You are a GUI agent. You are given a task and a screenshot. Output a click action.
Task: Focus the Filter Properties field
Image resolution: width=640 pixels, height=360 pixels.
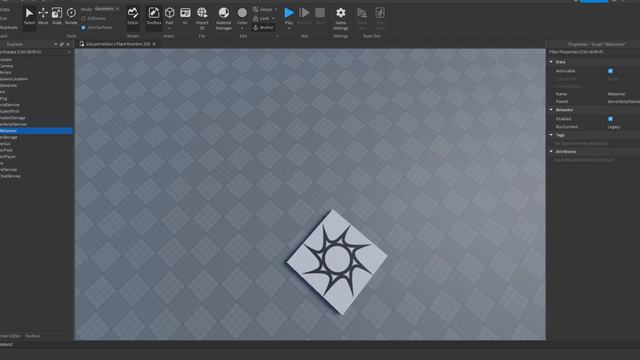594,52
